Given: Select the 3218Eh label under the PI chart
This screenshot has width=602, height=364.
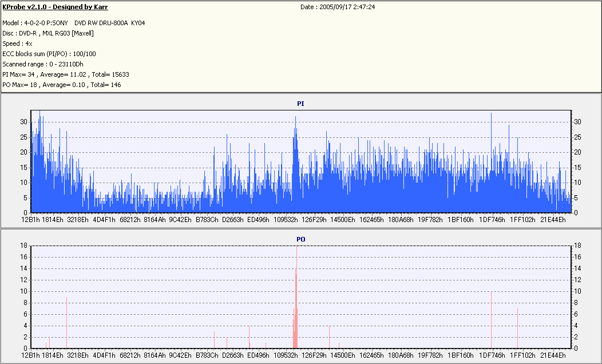Looking at the screenshot, I should click(x=78, y=220).
